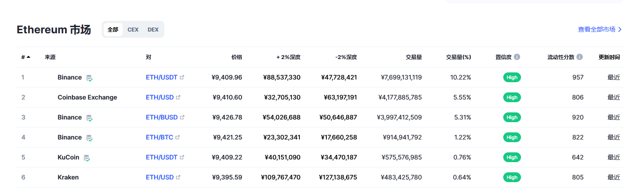
Task: Click reserves badge icon on Binance ETH/BUSD row
Action: click(x=89, y=118)
